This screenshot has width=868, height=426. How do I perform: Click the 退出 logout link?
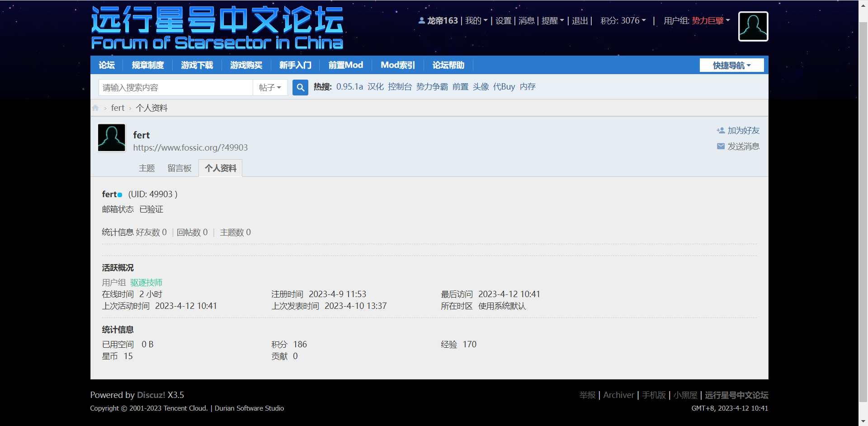tap(580, 21)
